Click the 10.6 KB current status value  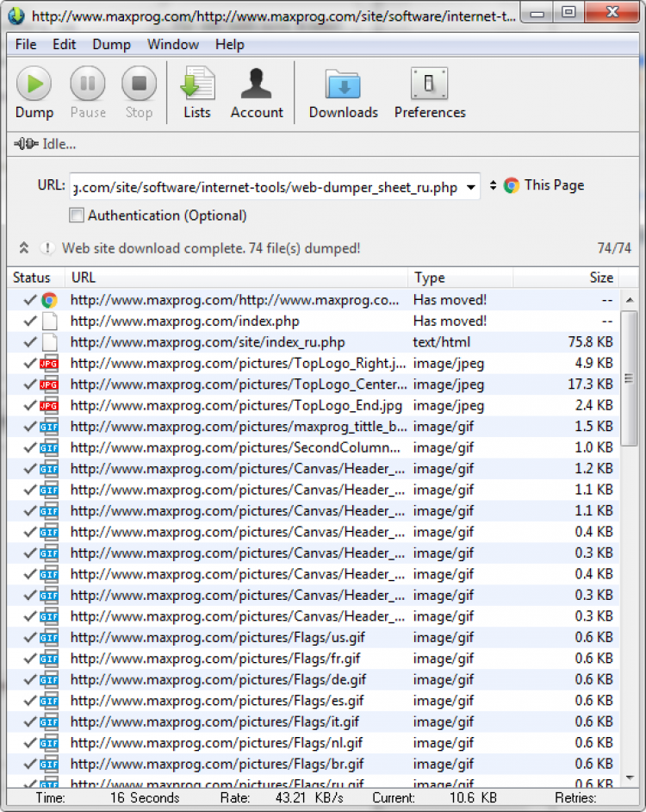tap(473, 798)
